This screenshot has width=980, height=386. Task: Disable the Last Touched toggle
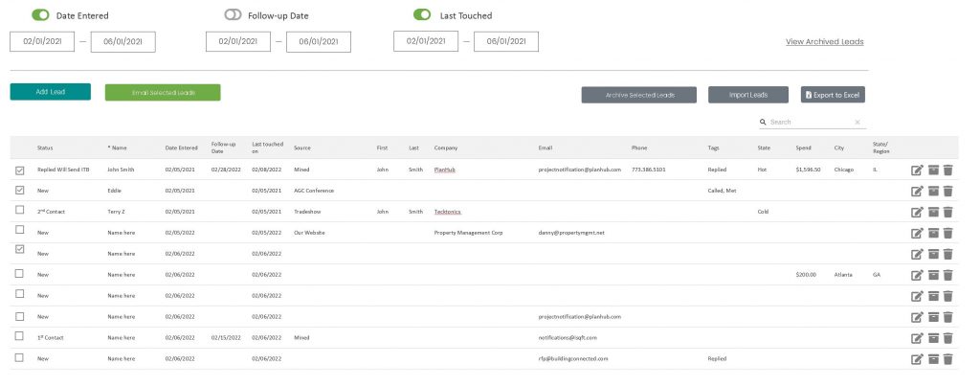pos(422,15)
